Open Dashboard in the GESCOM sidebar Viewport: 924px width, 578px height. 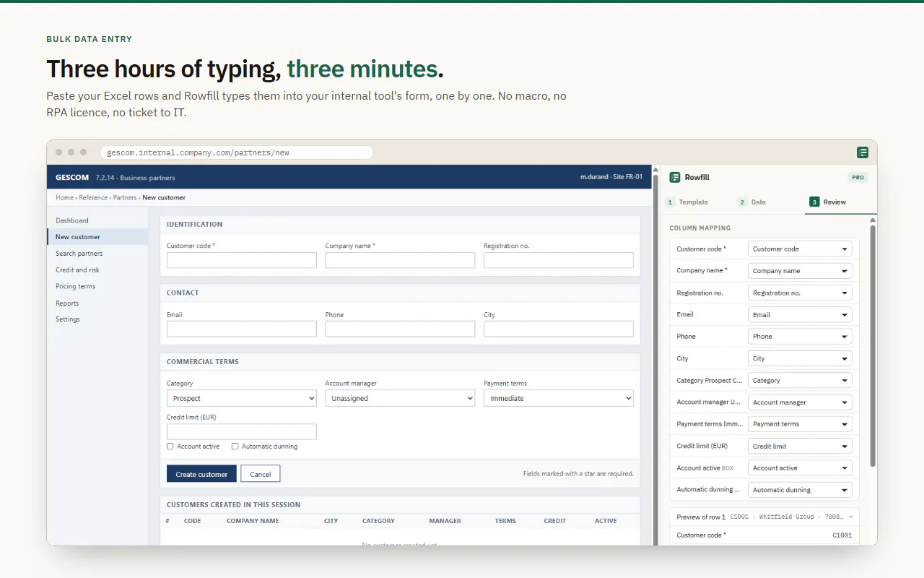[x=97, y=220]
